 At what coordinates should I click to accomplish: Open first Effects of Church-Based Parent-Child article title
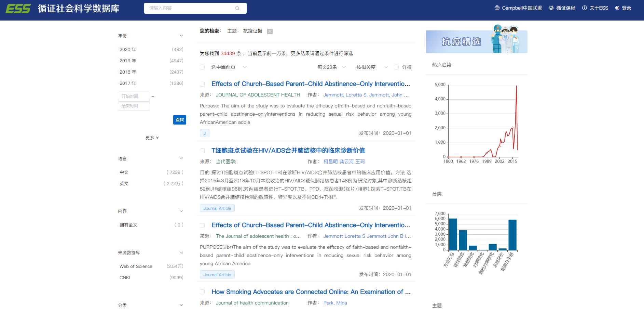coord(311,84)
